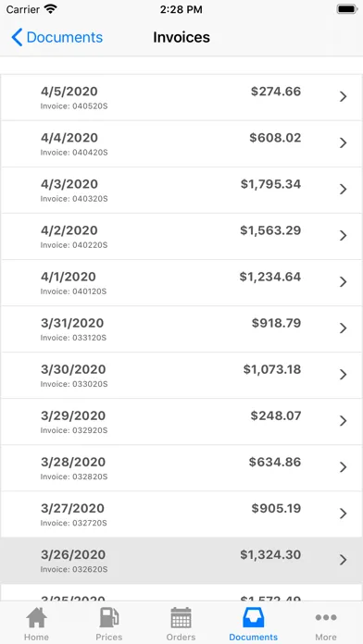Open the 4/4/2020 invoice for $608.02
Viewport: 363px width, 644px height.
pos(181,143)
